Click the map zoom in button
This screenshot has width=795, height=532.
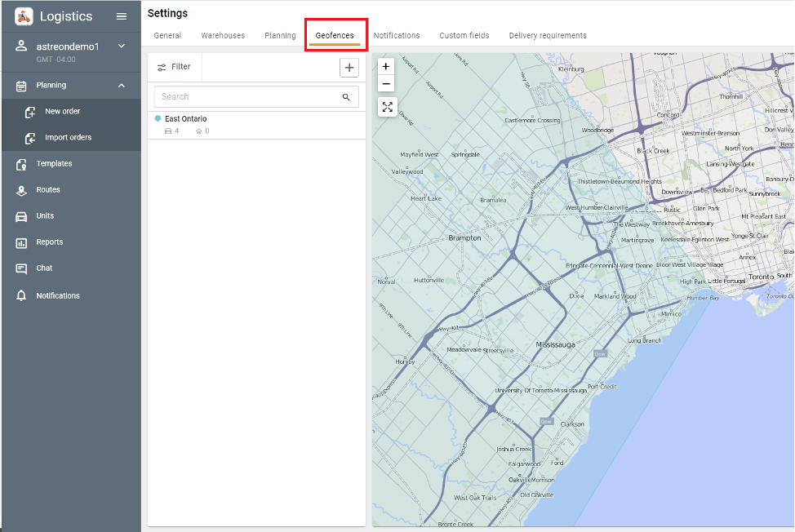[386, 66]
